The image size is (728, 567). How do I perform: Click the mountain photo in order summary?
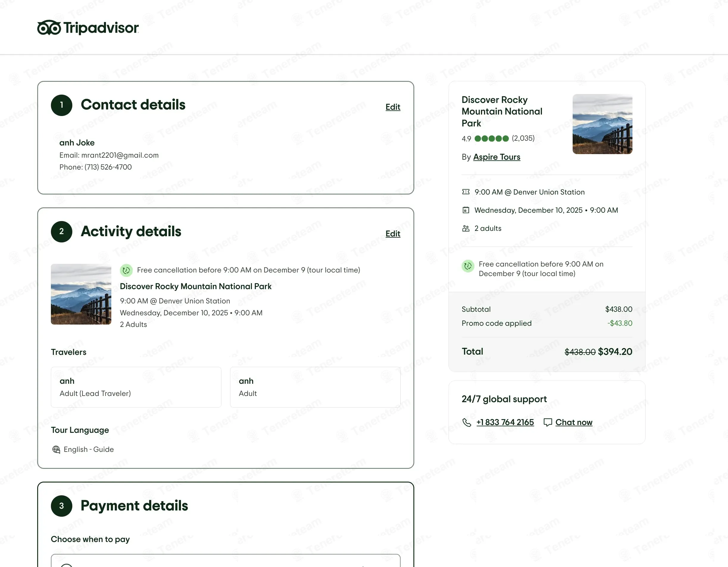(602, 124)
